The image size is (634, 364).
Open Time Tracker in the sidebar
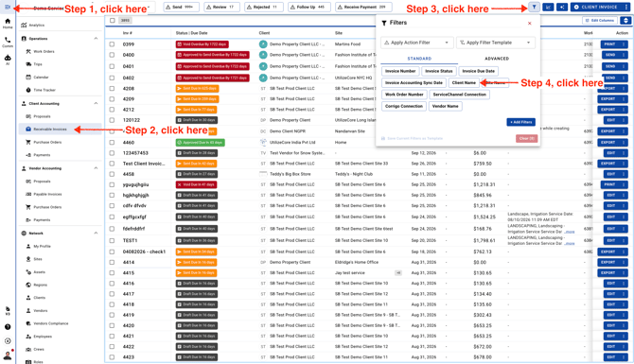(x=44, y=90)
